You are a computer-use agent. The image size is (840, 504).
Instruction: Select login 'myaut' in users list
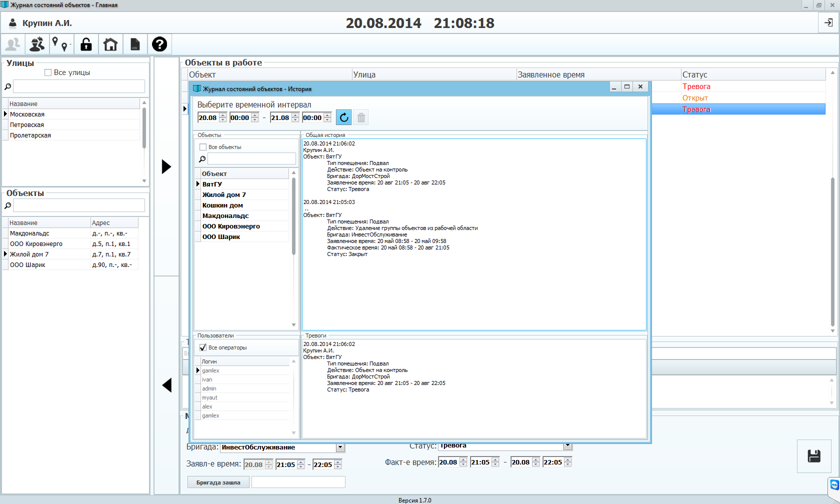[x=245, y=397]
